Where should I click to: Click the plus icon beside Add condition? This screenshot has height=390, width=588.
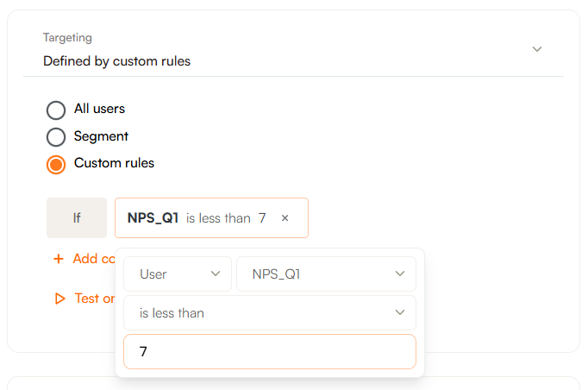(x=59, y=259)
